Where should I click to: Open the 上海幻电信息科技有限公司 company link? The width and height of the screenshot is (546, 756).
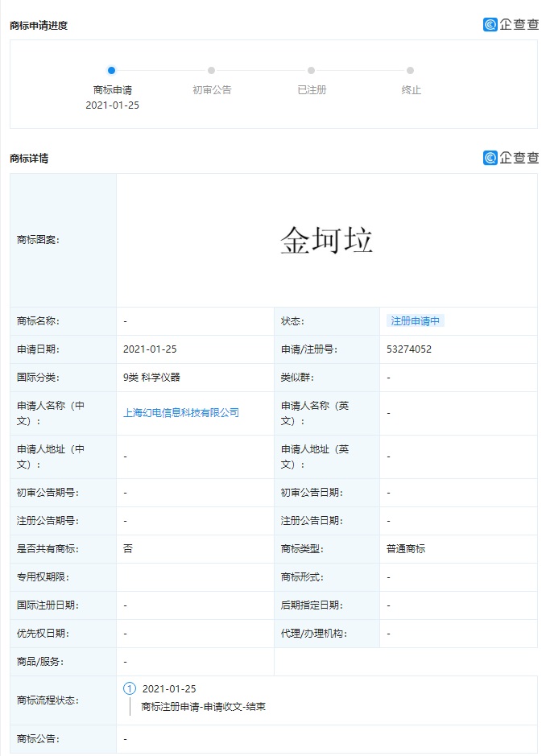coord(181,413)
